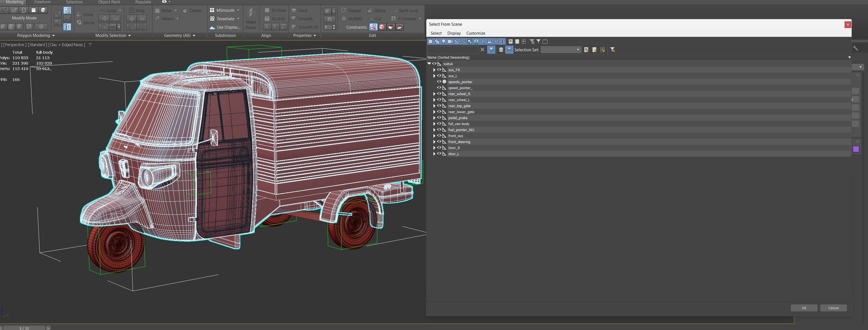Click the Name (Sorted Descending) column header
868x330 pixels.
click(639, 57)
